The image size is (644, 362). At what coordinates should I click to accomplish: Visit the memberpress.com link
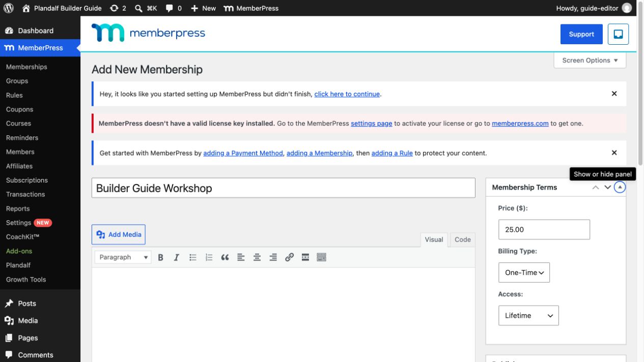click(520, 124)
